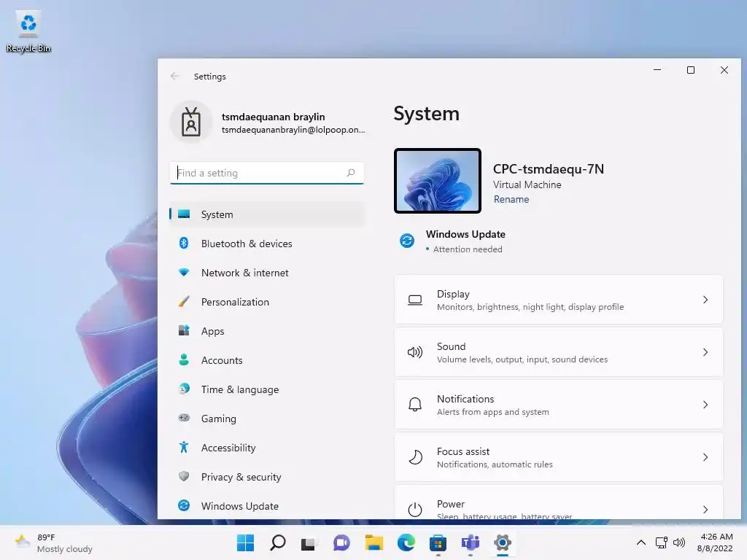Expand the Notifications chevron arrow
Screen dimensions: 747x560
705,404
